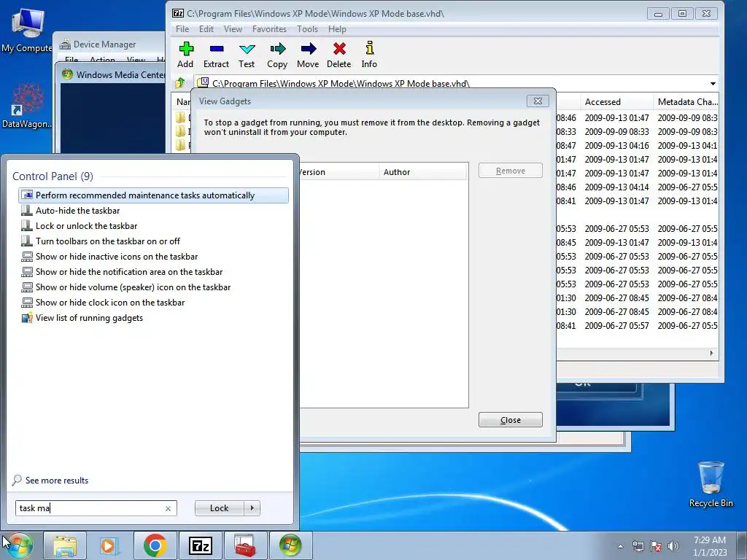
Task: Click the Windows Start orb
Action: click(19, 545)
